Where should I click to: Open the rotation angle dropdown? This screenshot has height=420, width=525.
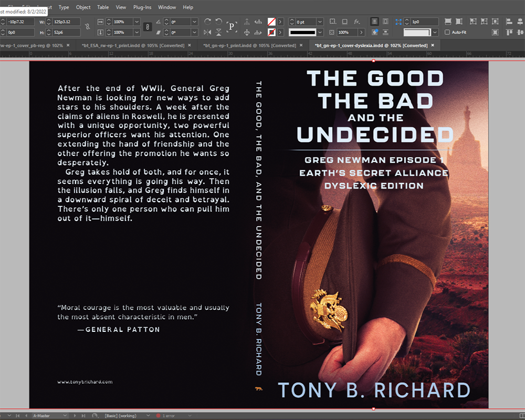[195, 22]
